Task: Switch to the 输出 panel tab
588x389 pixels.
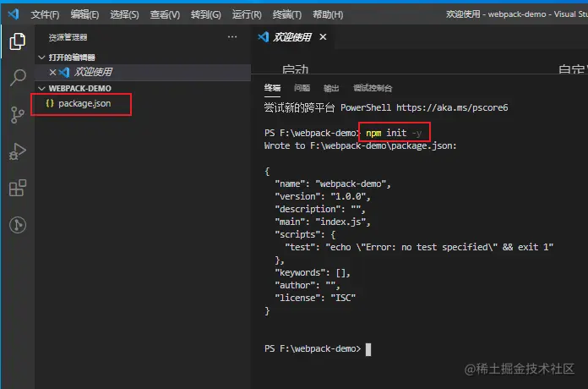Action: (331, 88)
